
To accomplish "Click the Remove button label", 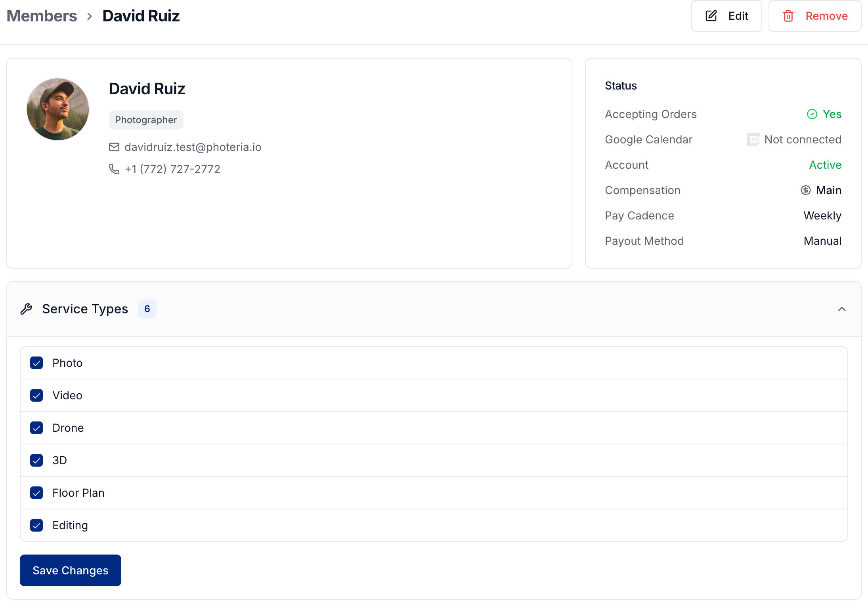I will tap(827, 16).
